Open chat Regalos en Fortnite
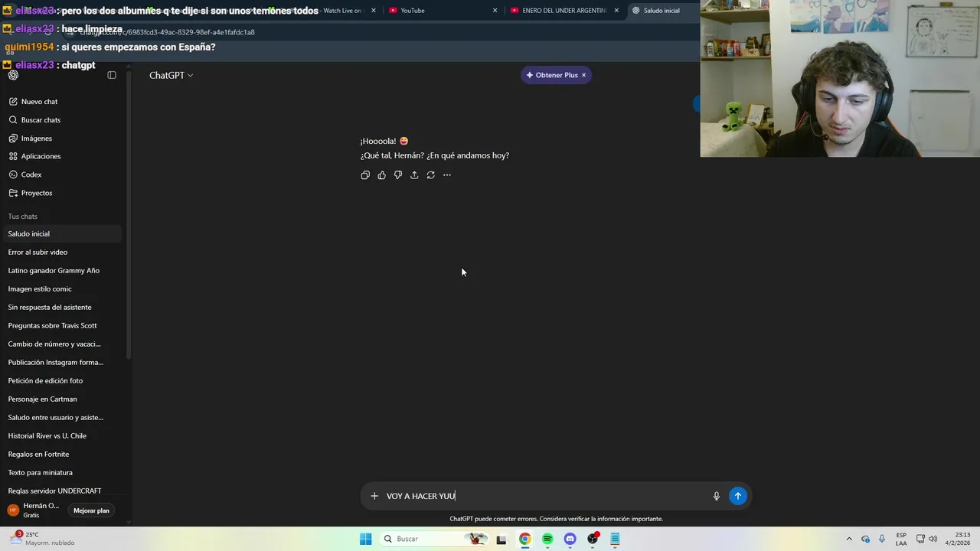The width and height of the screenshot is (980, 551). 61,454
